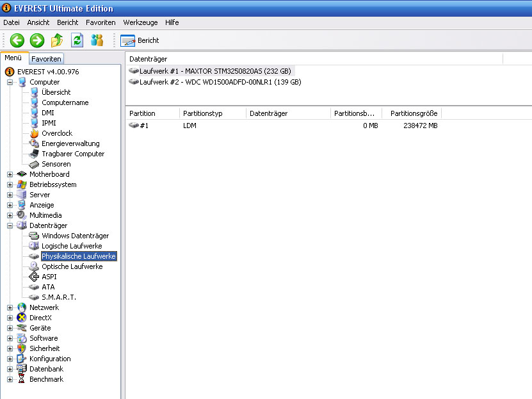Viewport: 532px width, 399px height.
Task: Click the Tragbarer Computer laptop icon
Action: 35,154
